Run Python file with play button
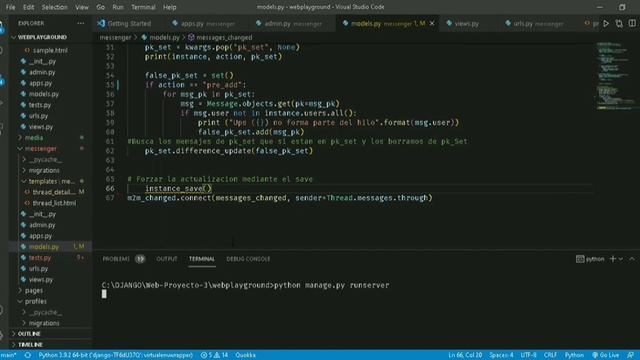 tap(606, 24)
